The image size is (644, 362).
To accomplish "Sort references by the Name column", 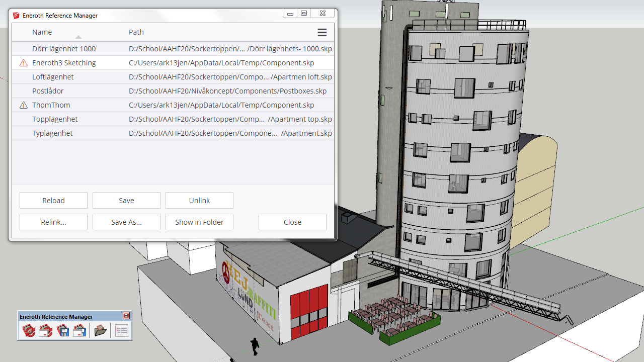I will (42, 32).
